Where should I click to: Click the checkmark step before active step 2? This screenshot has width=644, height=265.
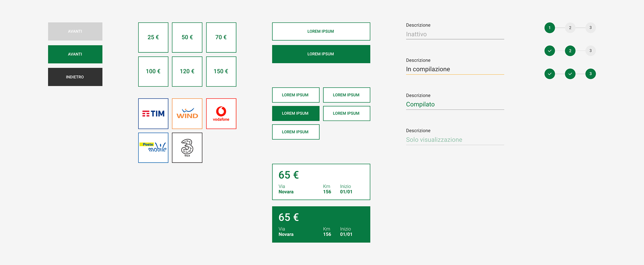pyautogui.click(x=549, y=51)
